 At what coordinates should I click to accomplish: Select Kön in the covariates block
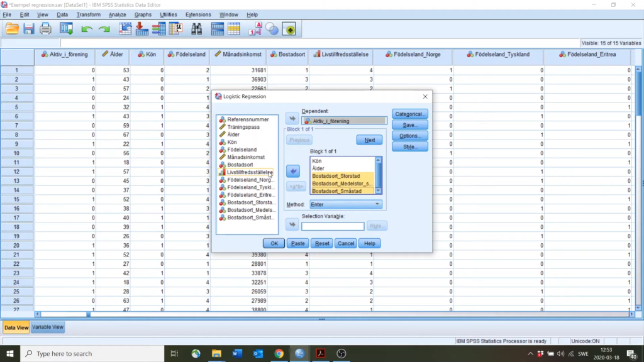coord(317,161)
